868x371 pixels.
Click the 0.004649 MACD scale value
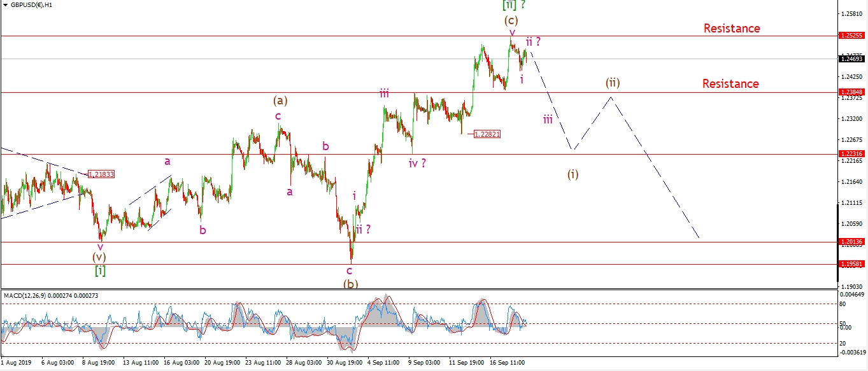[853, 295]
